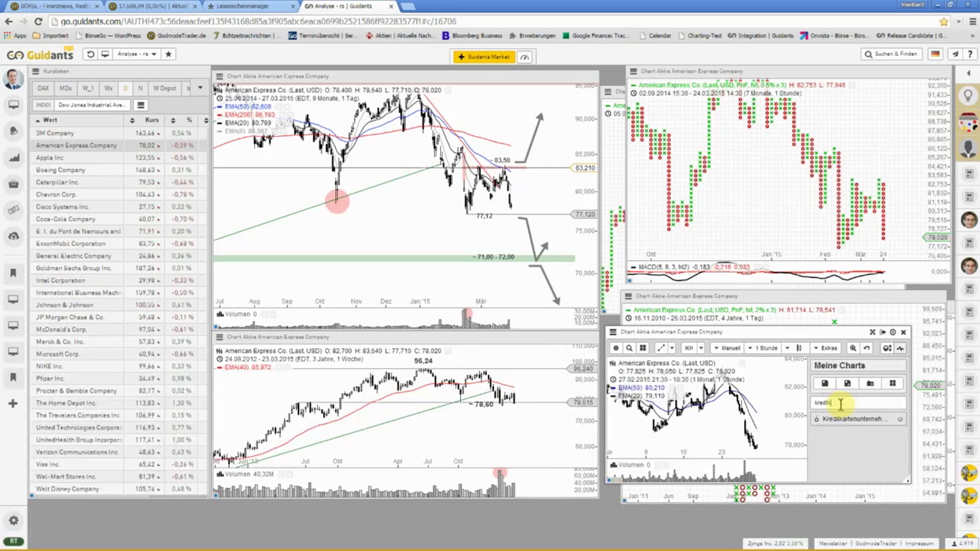Sort watchlist by the Kurs column
Viewport: 980px width, 551px height.
[x=151, y=120]
